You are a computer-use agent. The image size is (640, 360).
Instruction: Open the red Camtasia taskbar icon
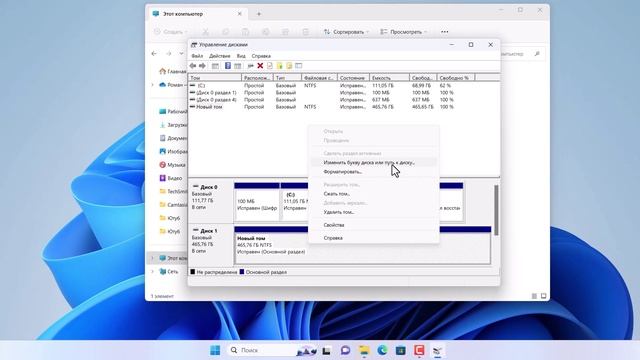click(x=419, y=350)
